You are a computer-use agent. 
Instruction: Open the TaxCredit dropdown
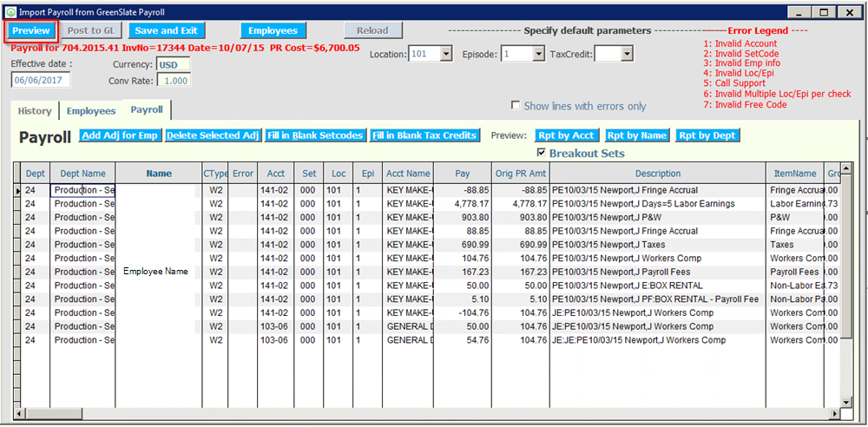pyautogui.click(x=626, y=55)
